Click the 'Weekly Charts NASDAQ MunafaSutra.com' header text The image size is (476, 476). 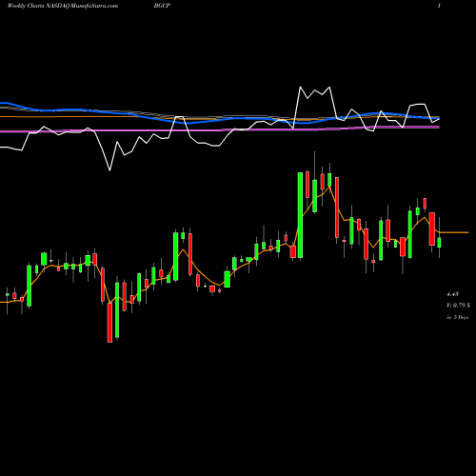63,6
